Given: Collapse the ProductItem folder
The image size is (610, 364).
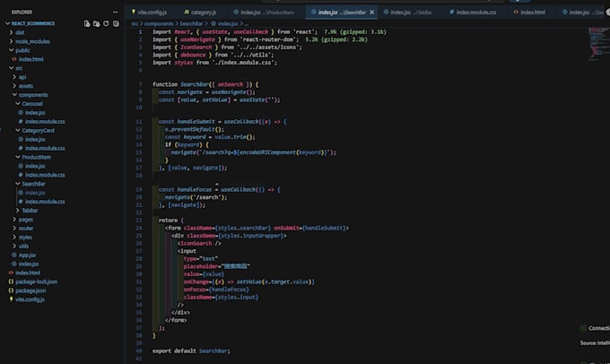Looking at the screenshot, I should coord(18,157).
